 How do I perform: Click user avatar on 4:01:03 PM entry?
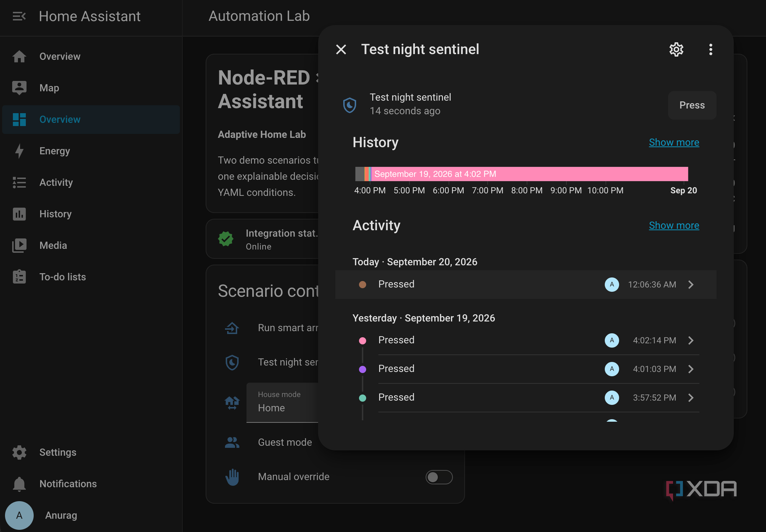click(x=612, y=369)
